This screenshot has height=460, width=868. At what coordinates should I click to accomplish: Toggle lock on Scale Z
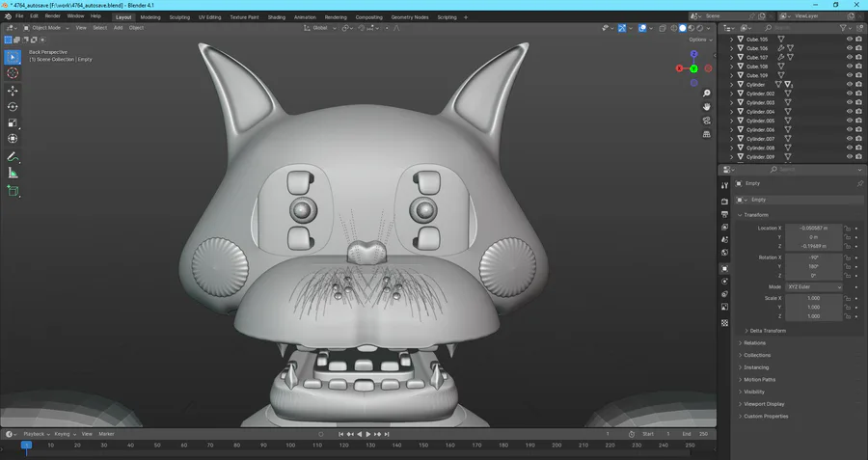pos(847,316)
